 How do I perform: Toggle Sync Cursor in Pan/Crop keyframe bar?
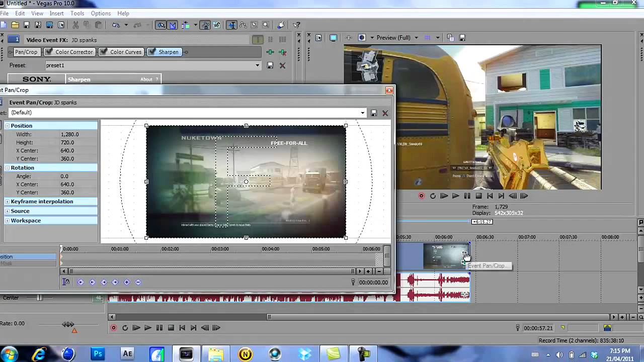66,282
